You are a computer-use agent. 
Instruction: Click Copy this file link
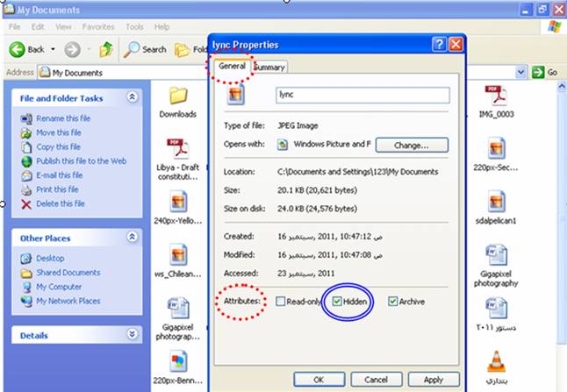coord(58,146)
